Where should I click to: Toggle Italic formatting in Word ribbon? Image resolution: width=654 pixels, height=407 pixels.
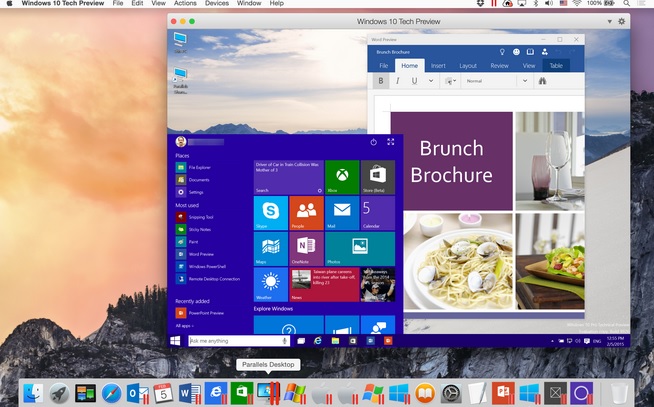click(397, 81)
